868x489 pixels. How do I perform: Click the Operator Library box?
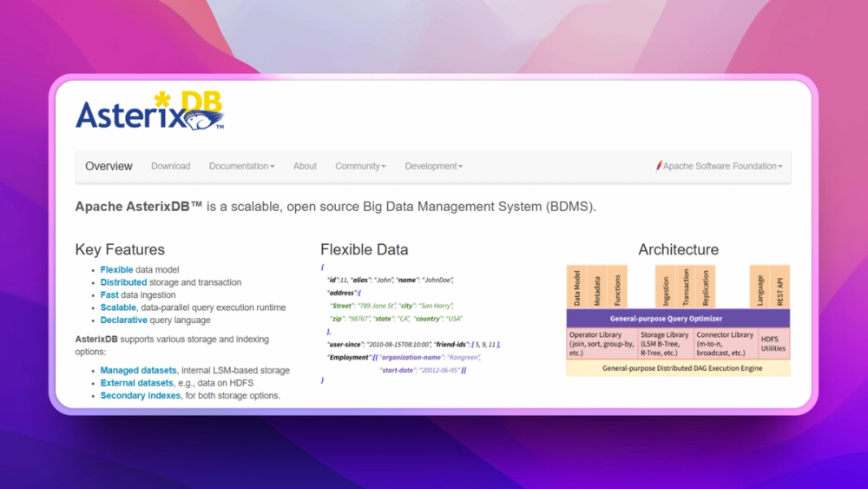602,344
